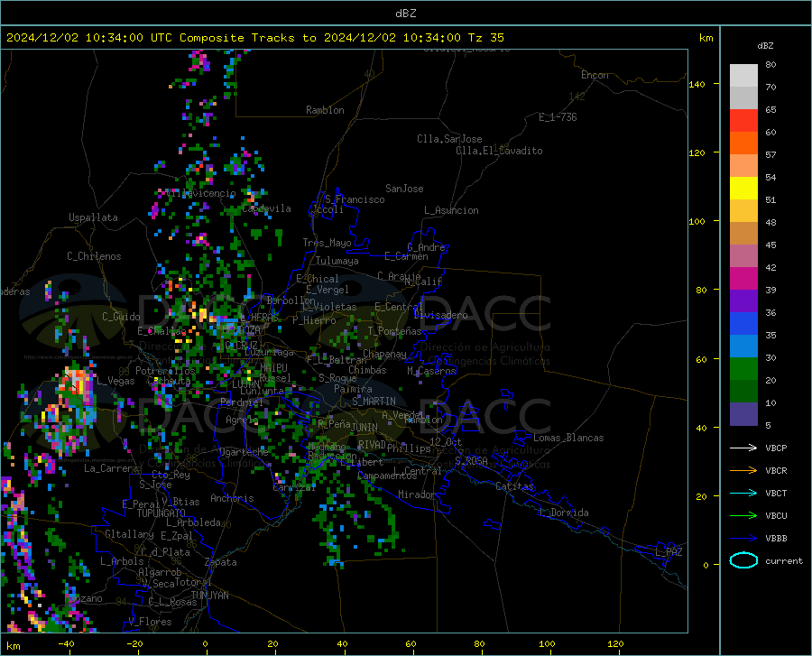Viewport: 812px width, 656px height.
Task: Click the VBBB legend label
Action: (x=776, y=539)
